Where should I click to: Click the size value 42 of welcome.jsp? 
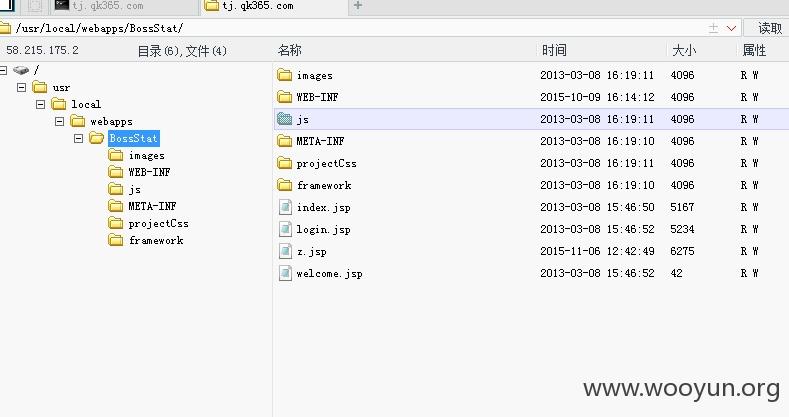(676, 273)
